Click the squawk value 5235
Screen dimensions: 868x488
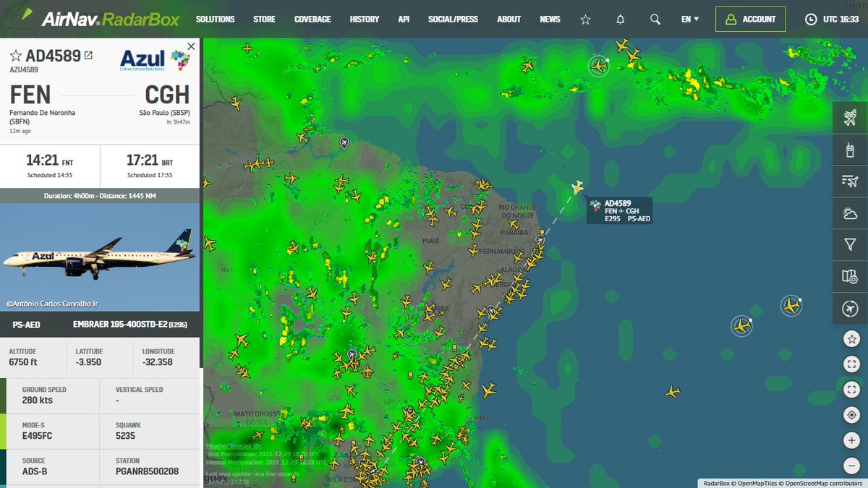coord(127,436)
